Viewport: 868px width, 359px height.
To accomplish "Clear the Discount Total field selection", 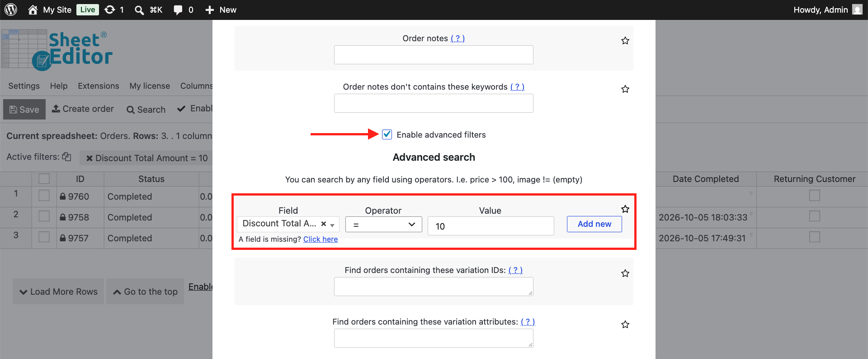I will click(324, 224).
